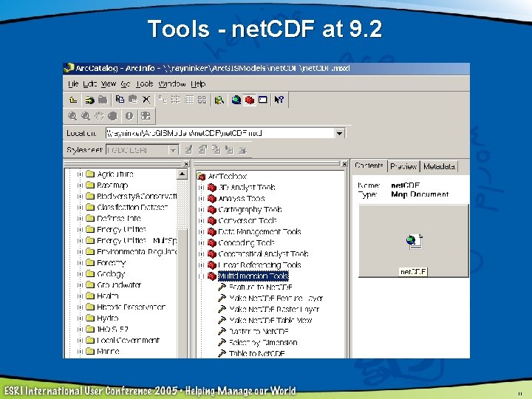Click the Disconnect Folder toolbar icon
The height and width of the screenshot is (399, 532).
(x=103, y=100)
